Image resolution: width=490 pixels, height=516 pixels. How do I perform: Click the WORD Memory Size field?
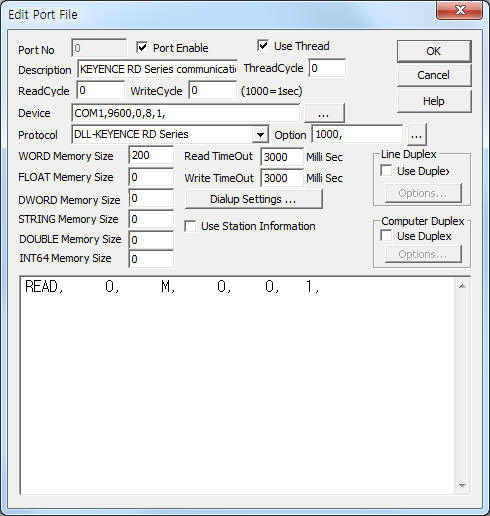[151, 155]
